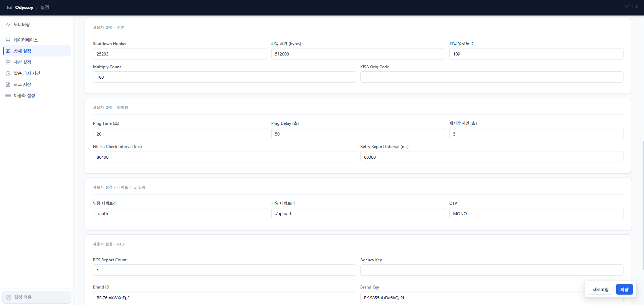
Task: Click the monitoring pulse icon
Action: 8,25
